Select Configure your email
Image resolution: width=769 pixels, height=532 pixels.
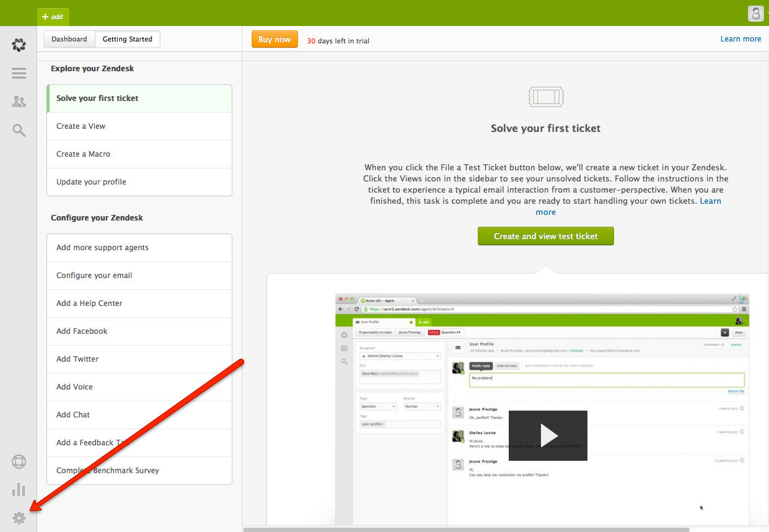139,276
